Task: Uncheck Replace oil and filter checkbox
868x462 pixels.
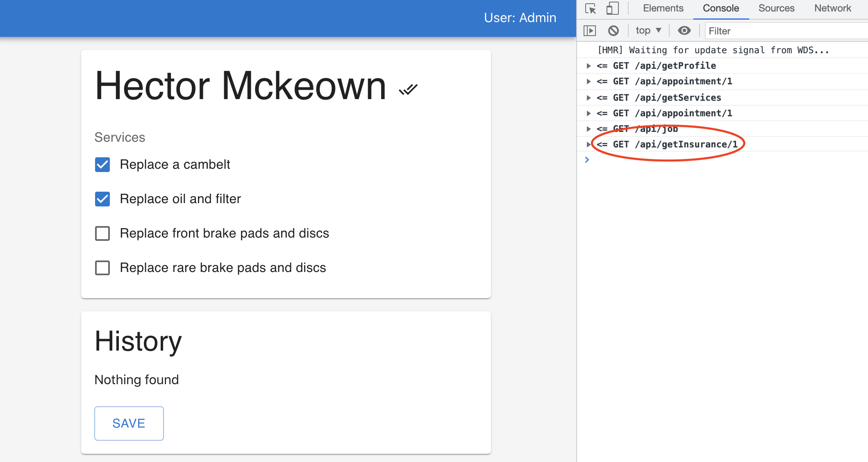Action: point(102,199)
